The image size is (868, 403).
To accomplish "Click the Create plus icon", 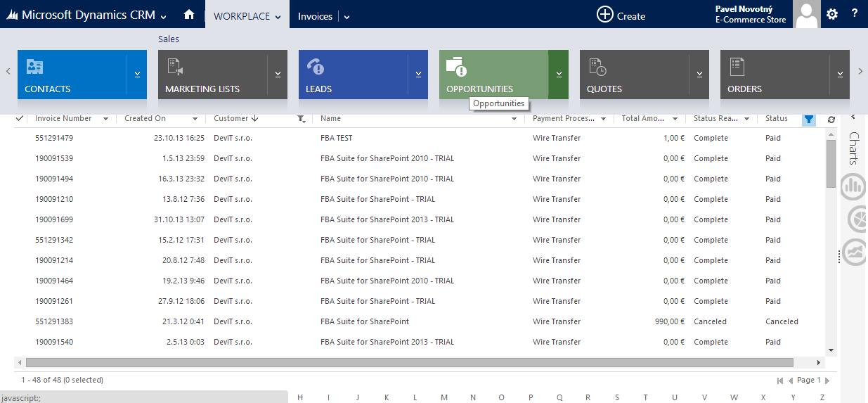I will pyautogui.click(x=604, y=14).
